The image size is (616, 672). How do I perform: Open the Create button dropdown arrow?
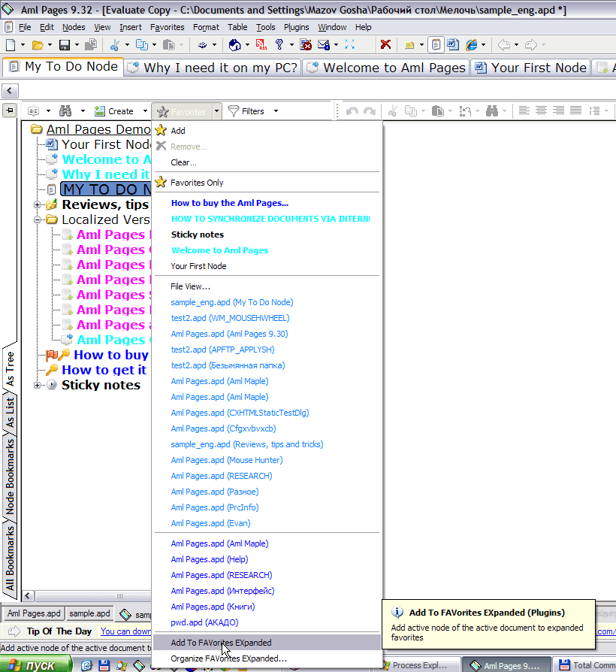(x=145, y=111)
